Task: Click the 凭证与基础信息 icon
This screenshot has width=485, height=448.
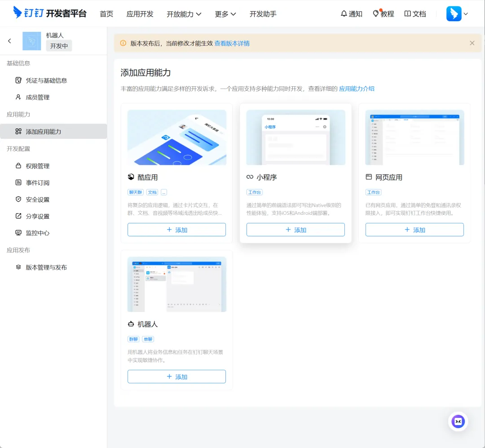Action: (x=18, y=80)
